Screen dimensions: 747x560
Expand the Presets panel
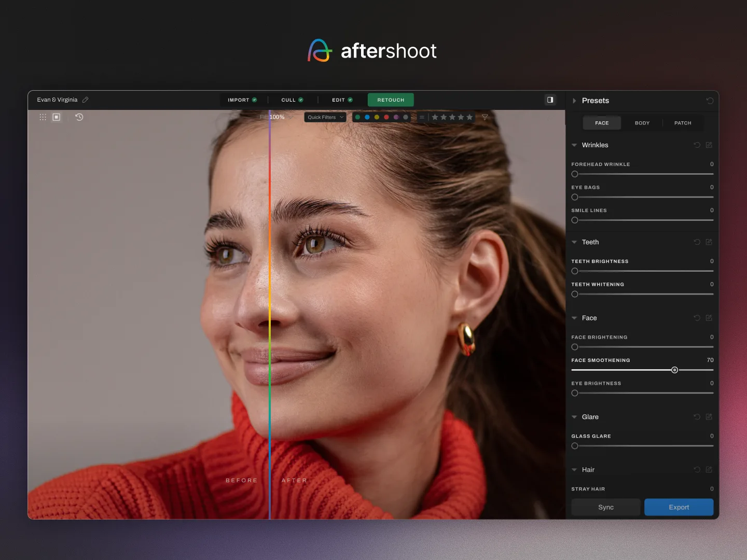tap(574, 101)
